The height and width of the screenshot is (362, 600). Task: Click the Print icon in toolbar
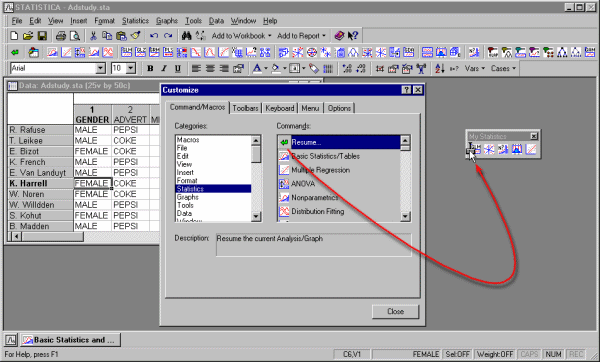pos(61,36)
